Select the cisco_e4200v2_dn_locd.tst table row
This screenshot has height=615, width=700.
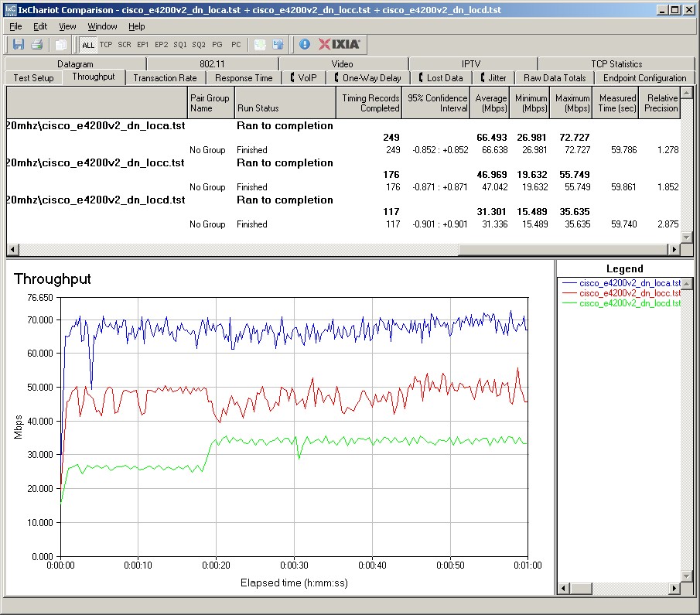tap(343, 200)
